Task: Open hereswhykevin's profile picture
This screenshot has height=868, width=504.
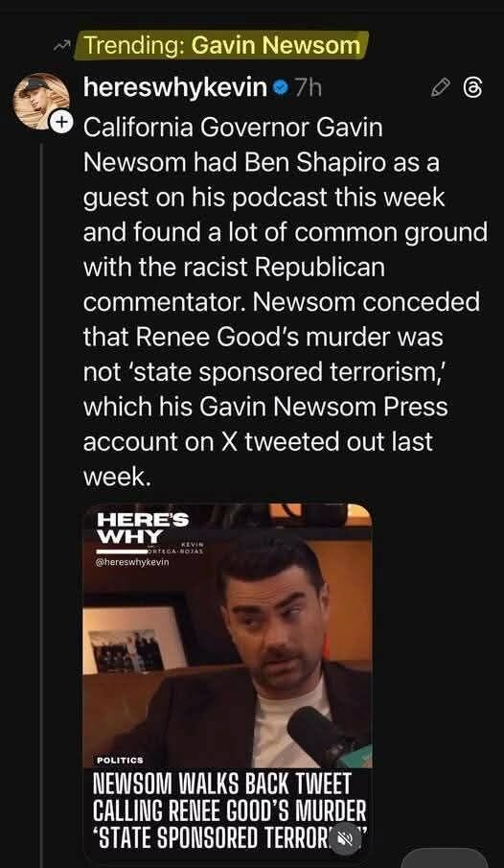Action: (41, 101)
